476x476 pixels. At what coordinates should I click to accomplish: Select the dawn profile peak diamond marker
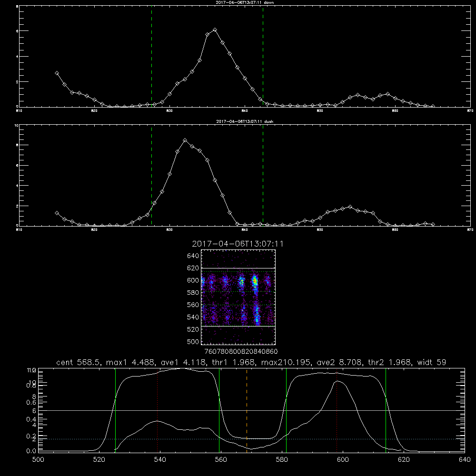[215, 30]
